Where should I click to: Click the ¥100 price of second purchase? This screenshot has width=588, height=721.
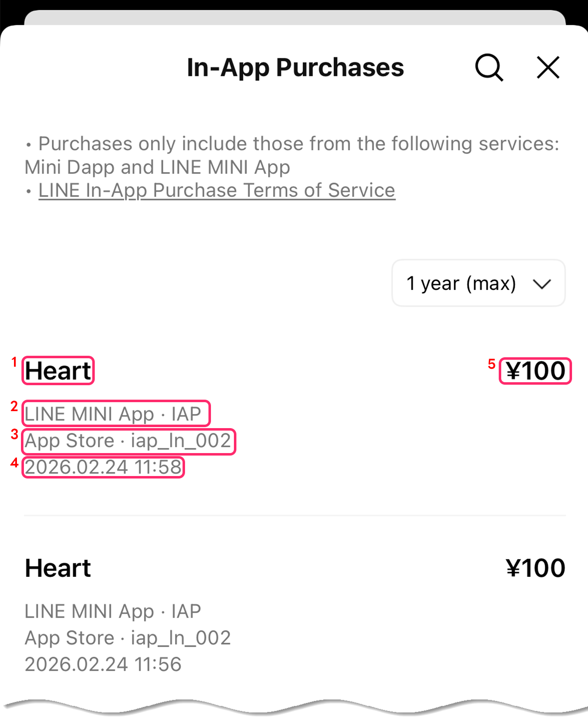pos(535,568)
